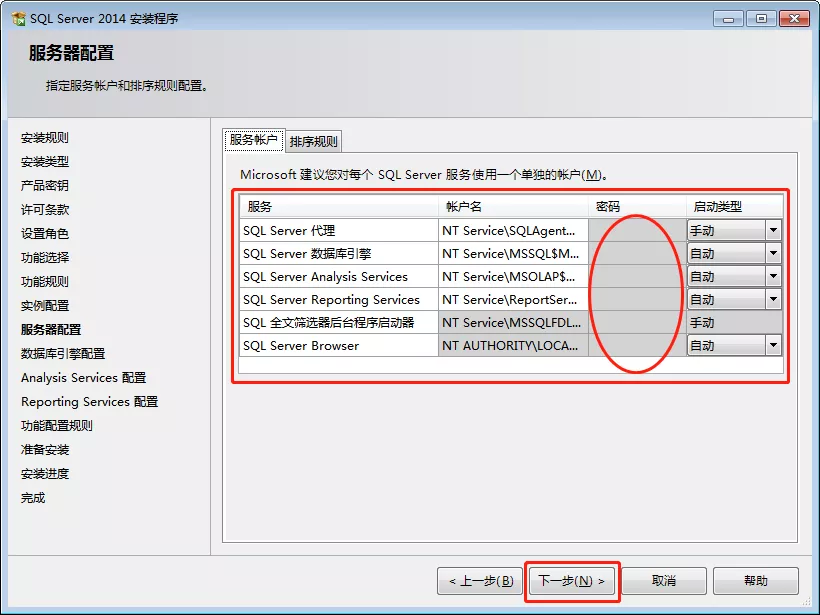
Task: Select the SQL Server Reporting Services row
Action: click(x=338, y=299)
